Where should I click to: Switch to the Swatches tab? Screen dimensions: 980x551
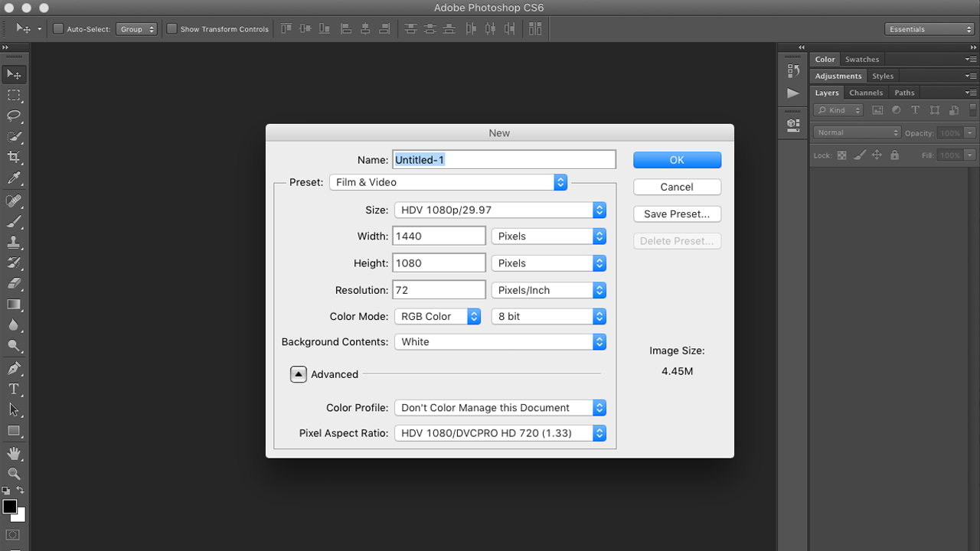(862, 59)
